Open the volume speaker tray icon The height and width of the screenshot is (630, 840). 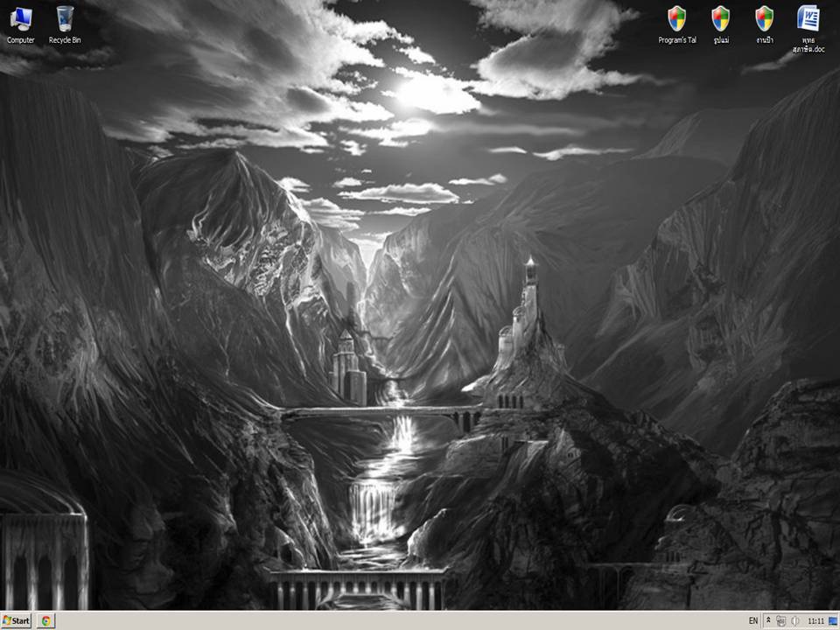[x=795, y=621]
